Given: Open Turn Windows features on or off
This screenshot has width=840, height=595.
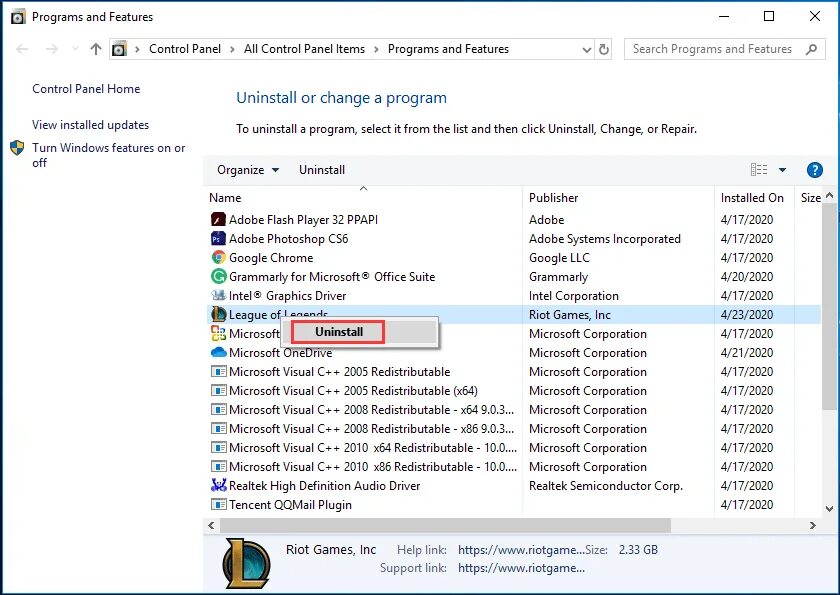Looking at the screenshot, I should coord(108,155).
